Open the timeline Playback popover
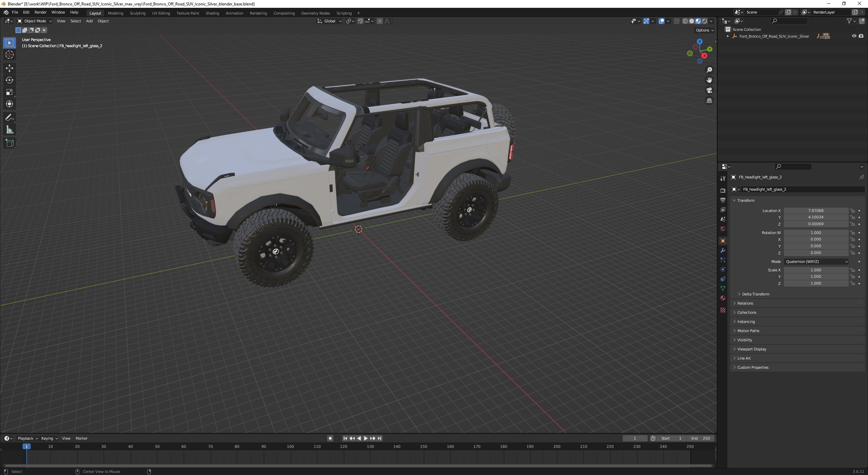868x475 pixels. 27,438
